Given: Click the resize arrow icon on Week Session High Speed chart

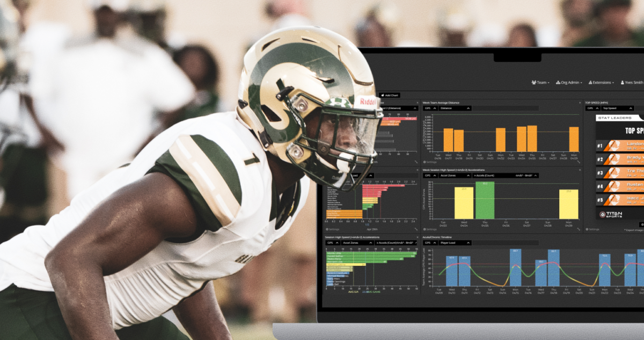Looking at the screenshot, I should [579, 229].
